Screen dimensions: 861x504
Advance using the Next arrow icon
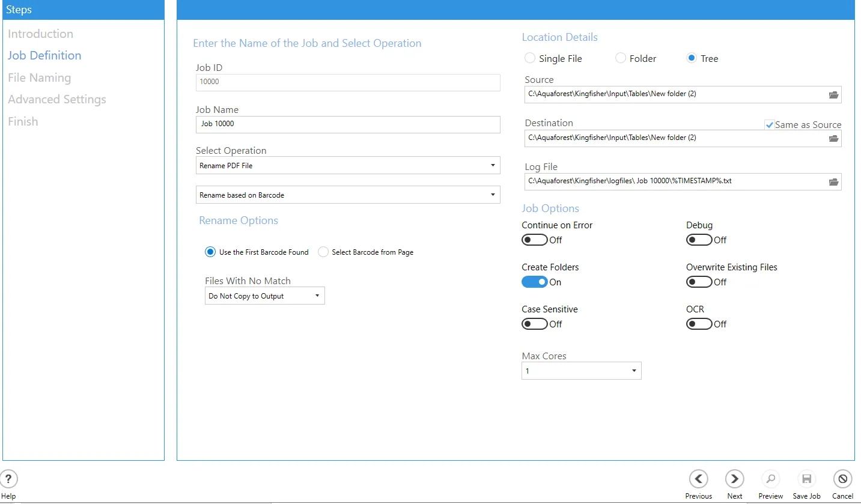[x=734, y=479]
